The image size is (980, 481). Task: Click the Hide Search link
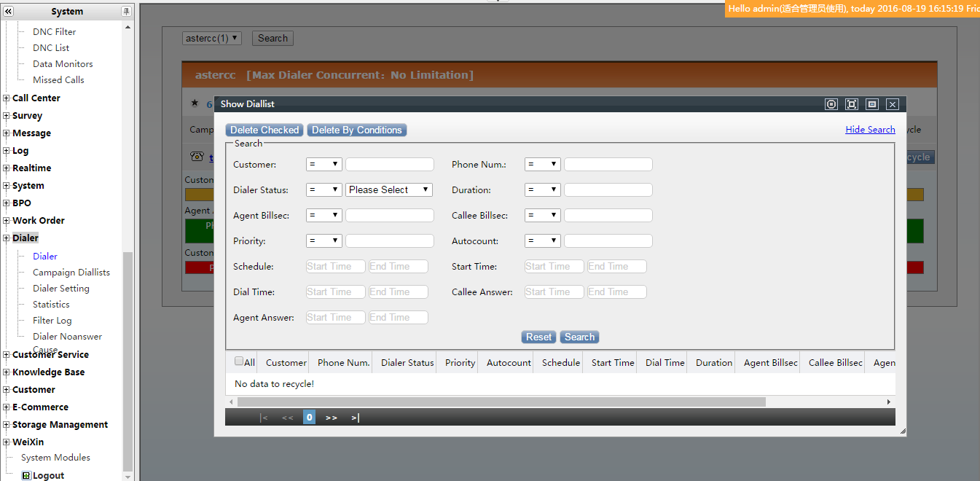870,130
